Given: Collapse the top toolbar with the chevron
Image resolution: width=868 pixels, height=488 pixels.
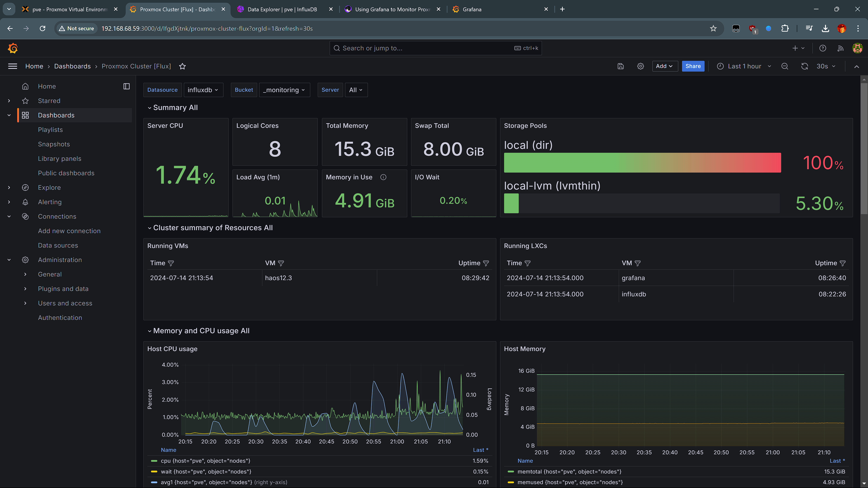Looking at the screenshot, I should tap(856, 66).
